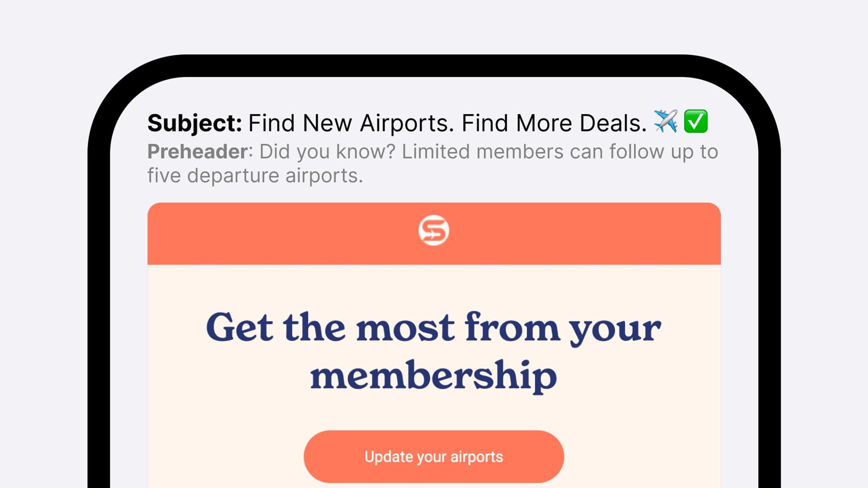Select the bold Subject: label

pos(195,123)
